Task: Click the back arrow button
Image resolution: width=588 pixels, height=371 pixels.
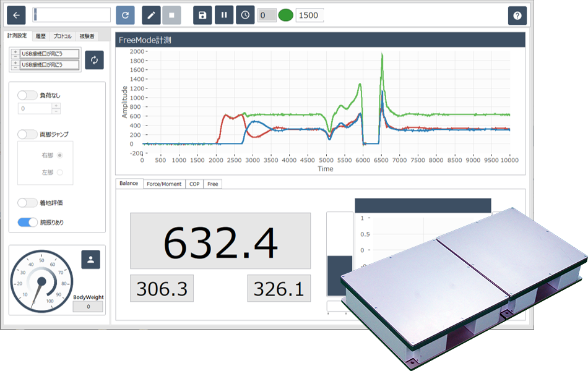Action: pyautogui.click(x=15, y=15)
